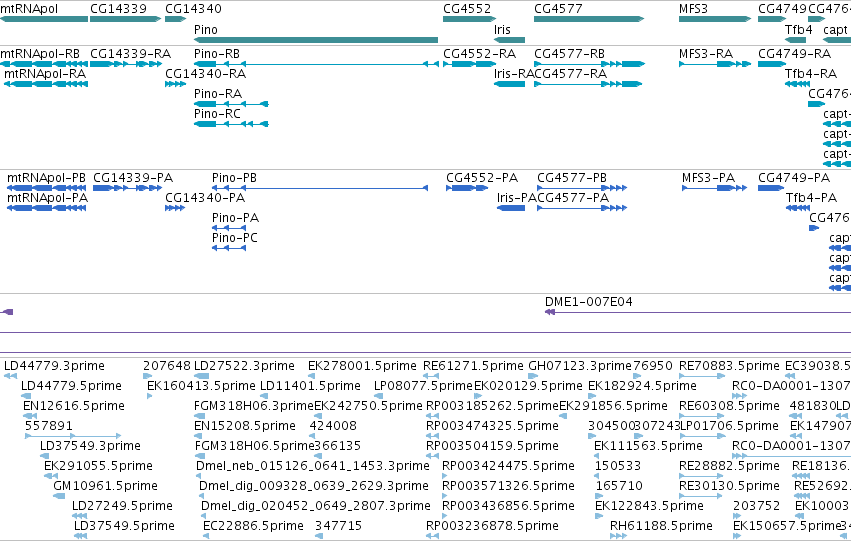Click the mtRNApol-PB protein label
The image size is (851, 541).
46,178
